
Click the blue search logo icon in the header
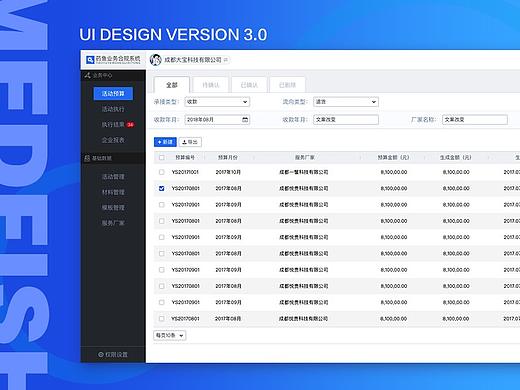point(90,60)
